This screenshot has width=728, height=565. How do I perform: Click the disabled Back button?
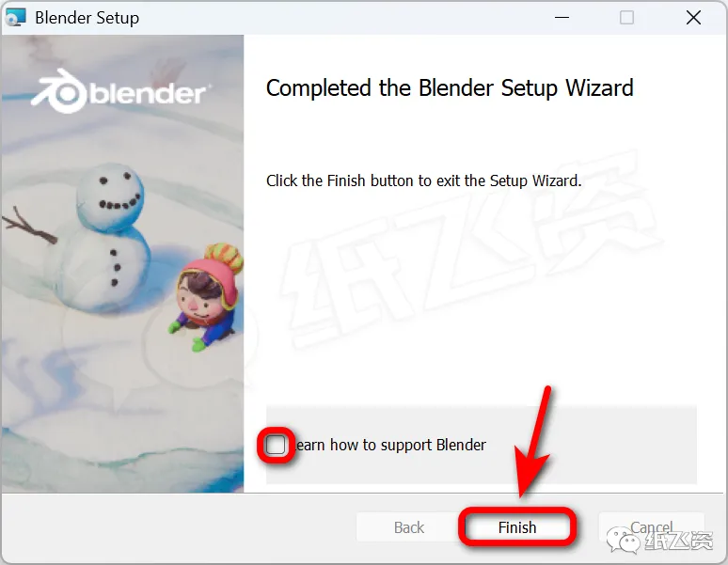click(408, 527)
